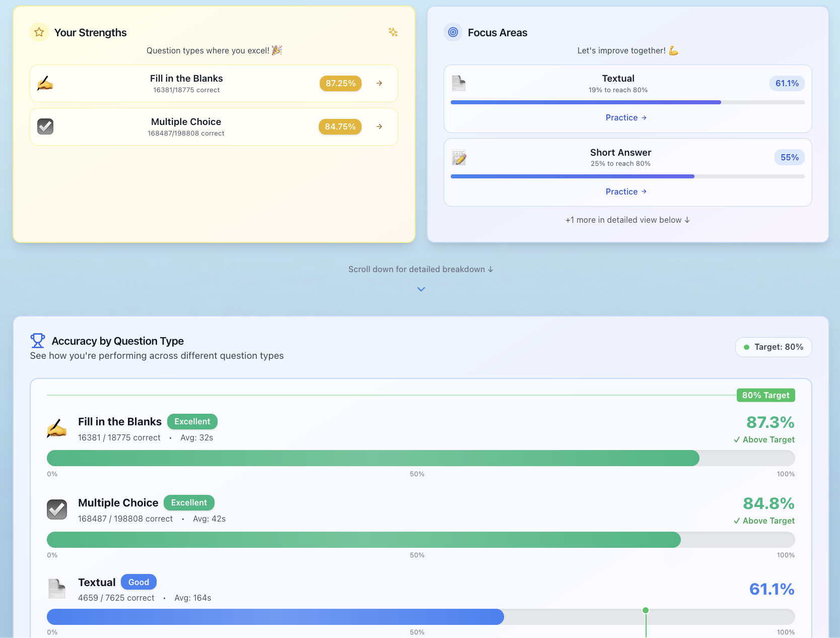
Task: Click the green target marker on Textual bar
Action: 646,610
